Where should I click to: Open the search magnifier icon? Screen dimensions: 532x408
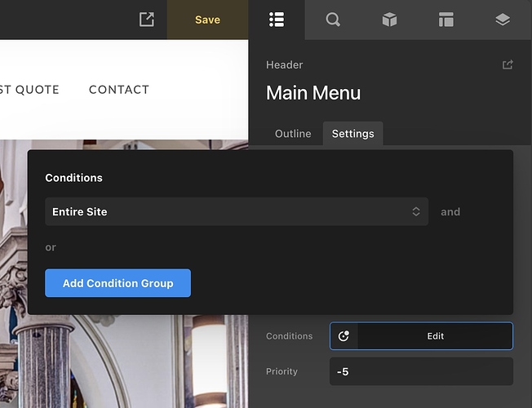(333, 20)
